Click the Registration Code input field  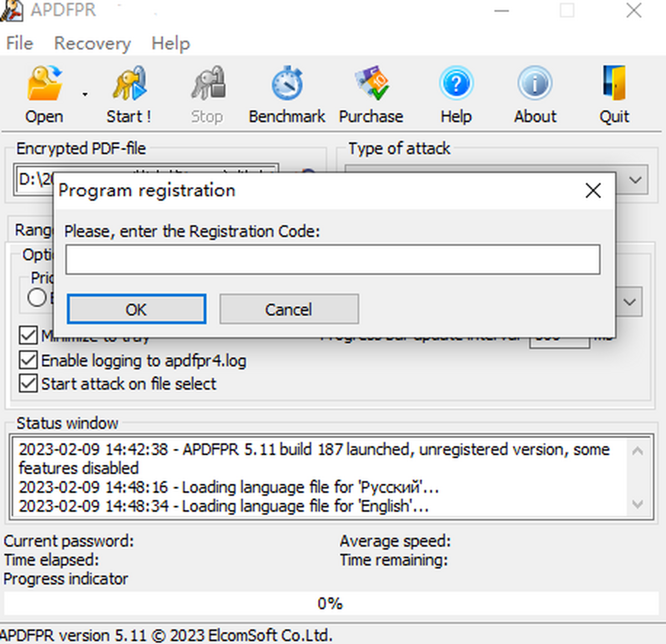pos(333,260)
